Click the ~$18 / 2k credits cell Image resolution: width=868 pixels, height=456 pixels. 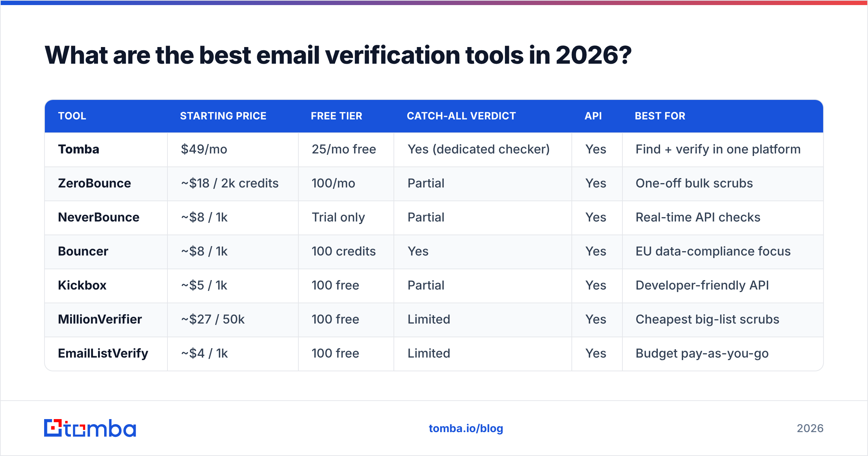[x=233, y=183]
